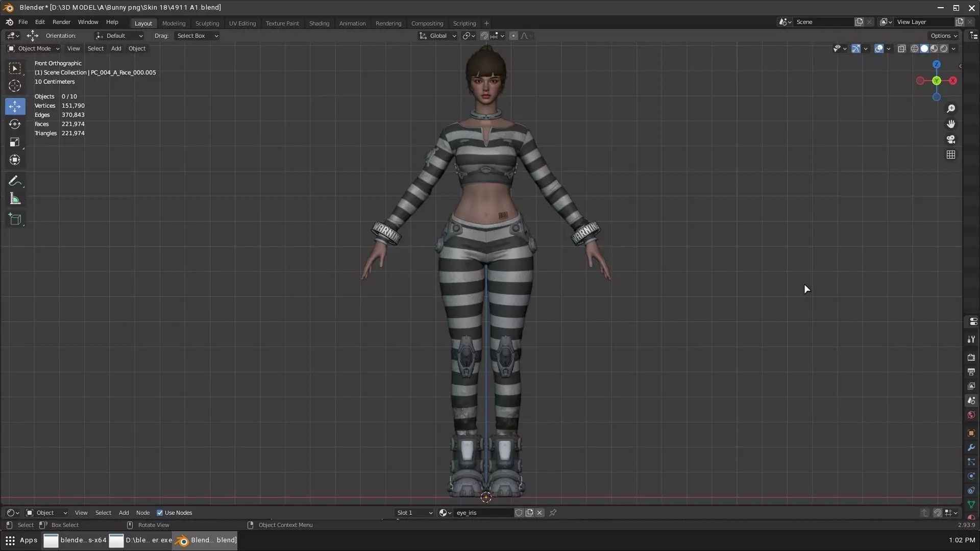This screenshot has width=980, height=551.
Task: Switch perspective/orthographic grid icon
Action: pyautogui.click(x=950, y=155)
